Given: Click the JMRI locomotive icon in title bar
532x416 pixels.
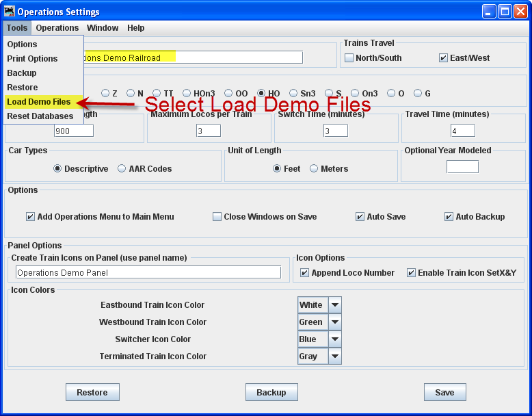Looking at the screenshot, I should (10, 12).
